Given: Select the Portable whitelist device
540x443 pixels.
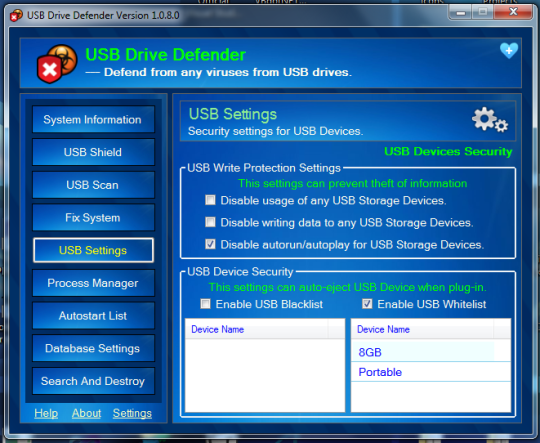Looking at the screenshot, I should point(431,372).
